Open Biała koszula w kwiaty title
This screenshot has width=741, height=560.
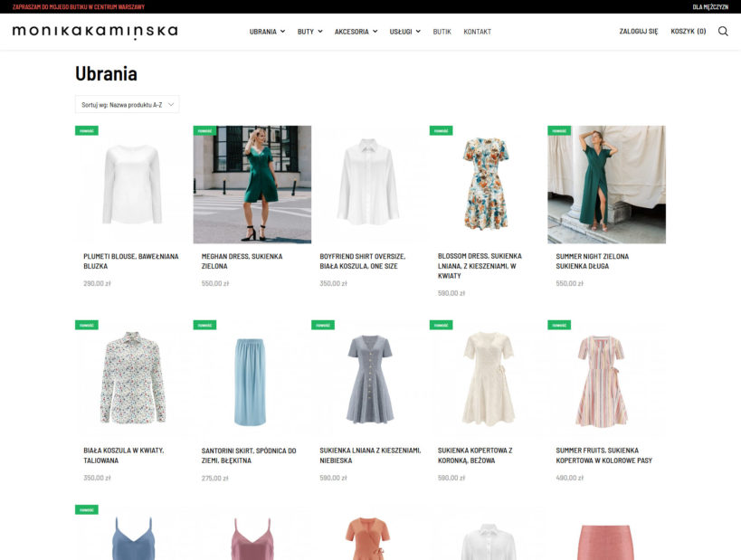point(124,455)
